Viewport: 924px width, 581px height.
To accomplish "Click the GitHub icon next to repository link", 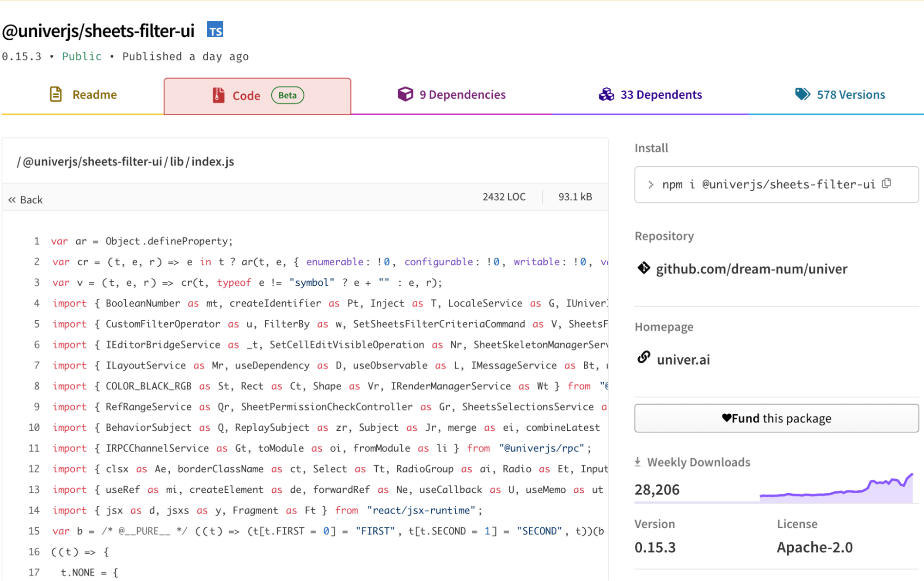I will pos(643,268).
